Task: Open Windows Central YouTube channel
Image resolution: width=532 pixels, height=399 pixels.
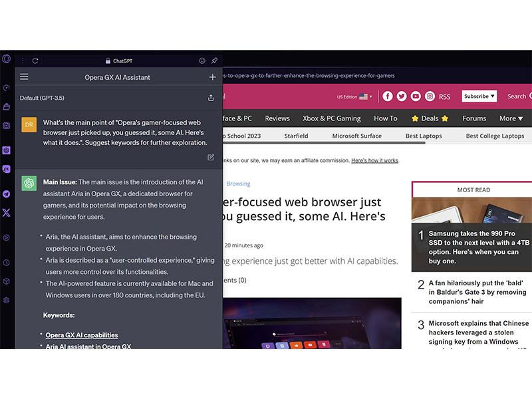Action: point(416,96)
